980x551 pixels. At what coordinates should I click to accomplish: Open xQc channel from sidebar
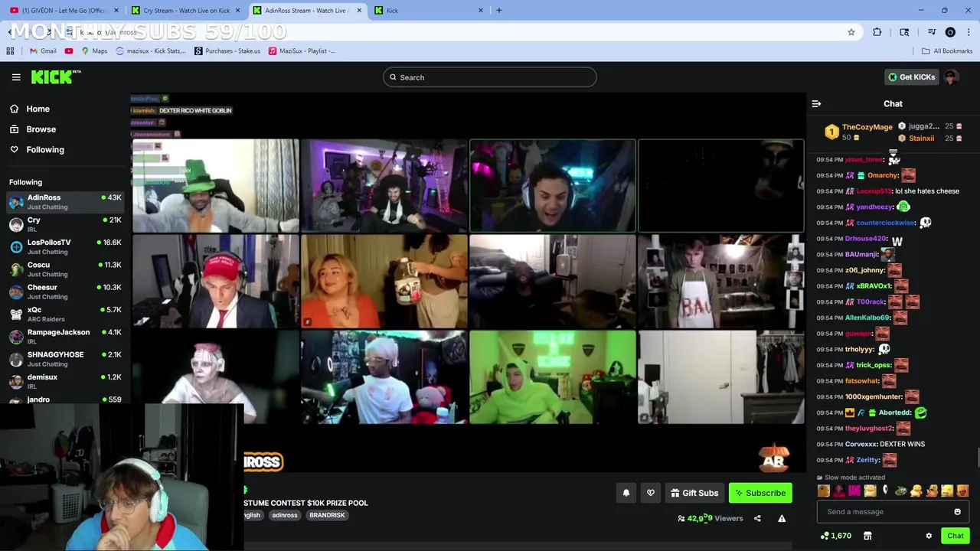[x=65, y=314]
